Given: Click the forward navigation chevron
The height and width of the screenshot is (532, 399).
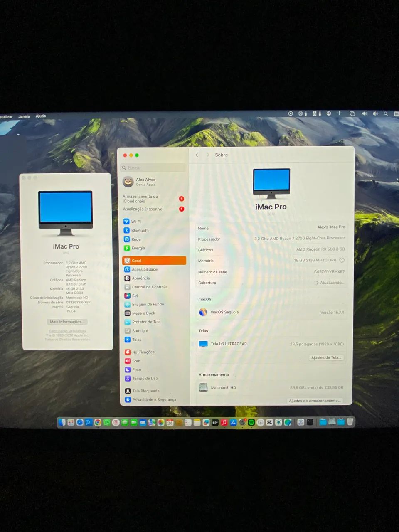Looking at the screenshot, I should tap(207, 155).
